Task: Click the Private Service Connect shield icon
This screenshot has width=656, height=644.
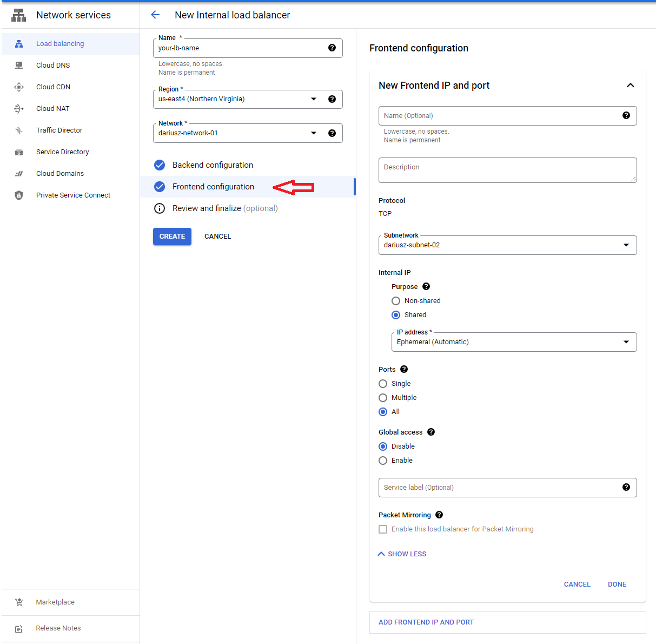Action: coord(19,195)
